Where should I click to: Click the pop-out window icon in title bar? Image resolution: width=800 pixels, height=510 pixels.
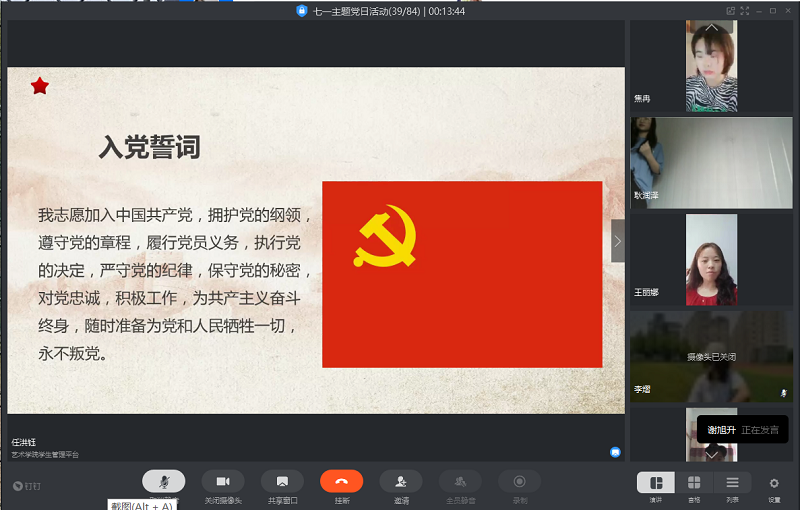(731, 11)
